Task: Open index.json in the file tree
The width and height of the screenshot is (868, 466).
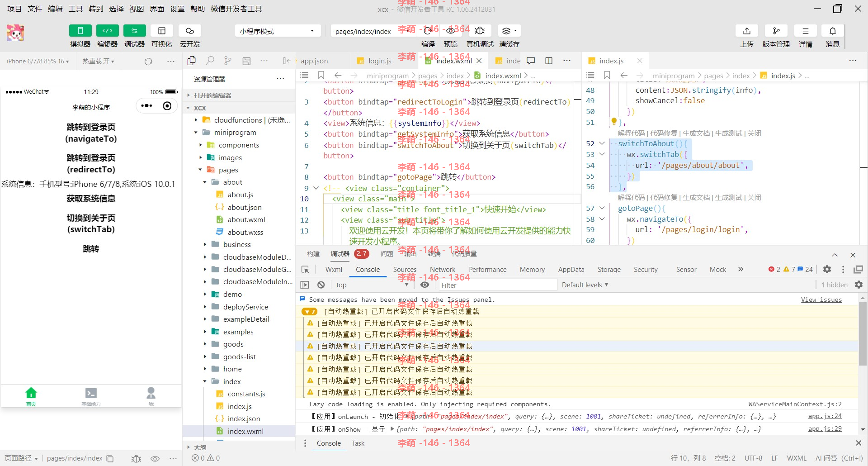Action: 244,419
